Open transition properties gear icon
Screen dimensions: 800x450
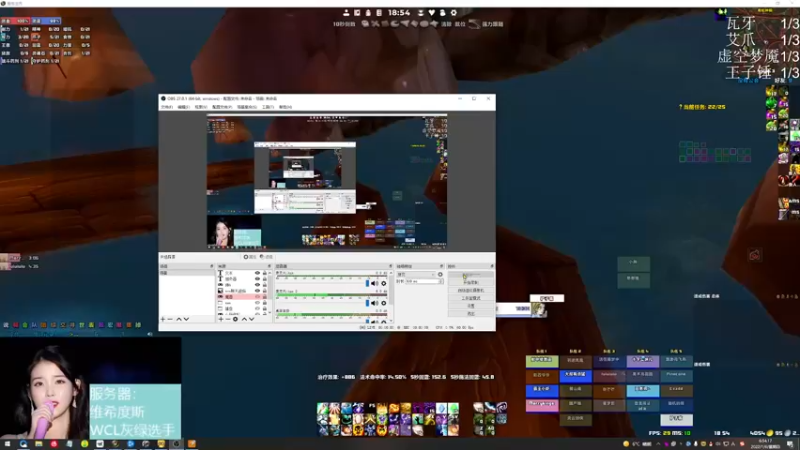tap(440, 274)
